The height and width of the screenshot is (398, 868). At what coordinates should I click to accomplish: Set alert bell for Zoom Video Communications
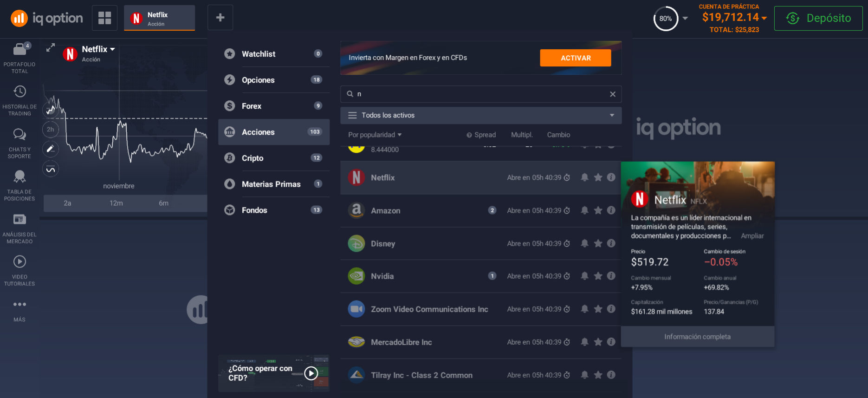585,309
